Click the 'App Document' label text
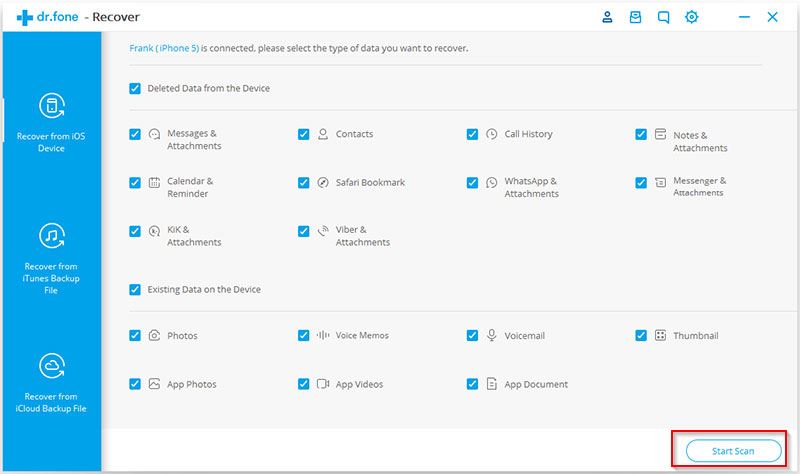 click(536, 384)
